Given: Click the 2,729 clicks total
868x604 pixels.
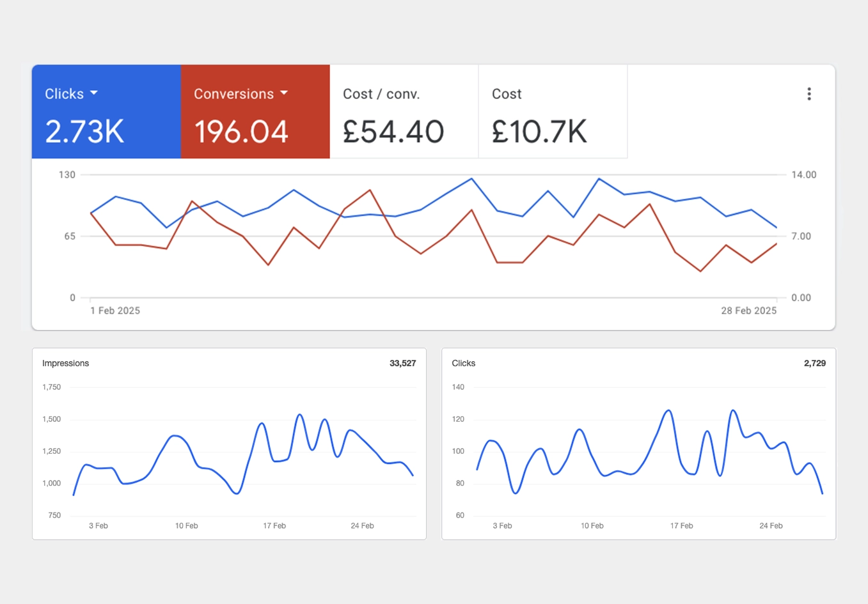Looking at the screenshot, I should [x=815, y=363].
